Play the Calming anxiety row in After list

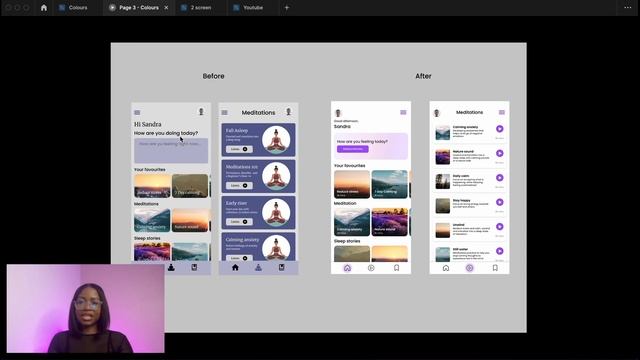coord(500,129)
